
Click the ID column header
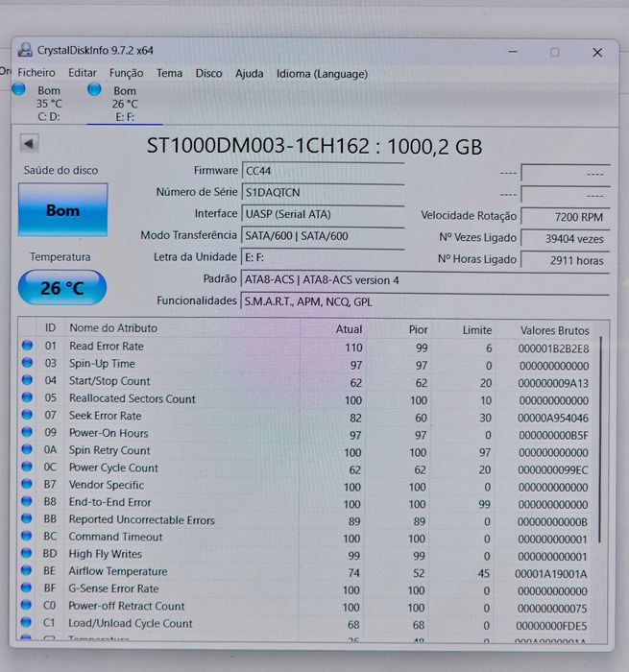point(51,328)
